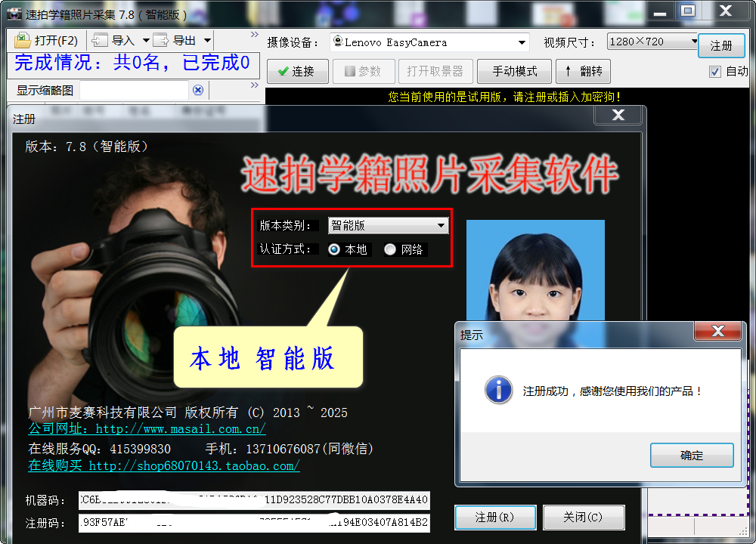The height and width of the screenshot is (544, 756).
Task: Click the 显示缩略图 input field
Action: [134, 90]
